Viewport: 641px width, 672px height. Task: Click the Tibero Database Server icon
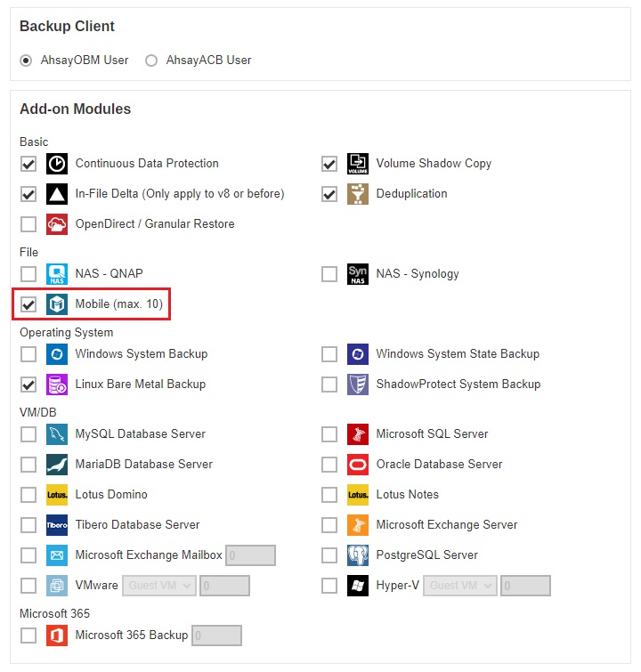57,525
